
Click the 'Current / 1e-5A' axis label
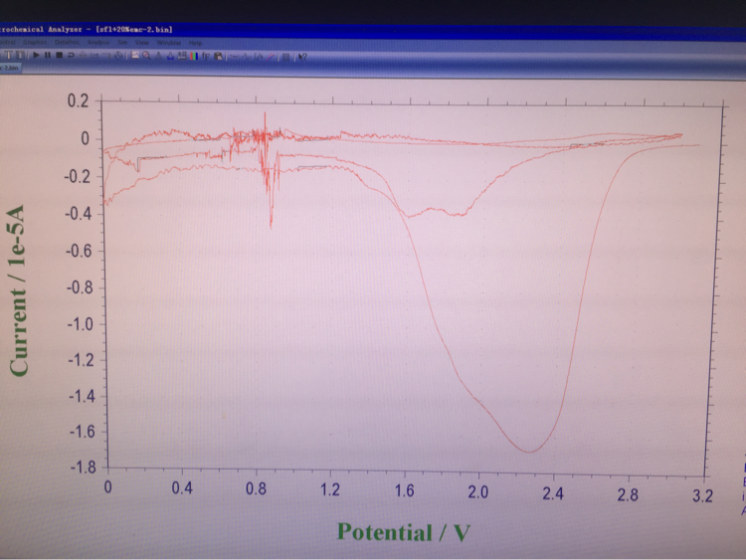[18, 290]
